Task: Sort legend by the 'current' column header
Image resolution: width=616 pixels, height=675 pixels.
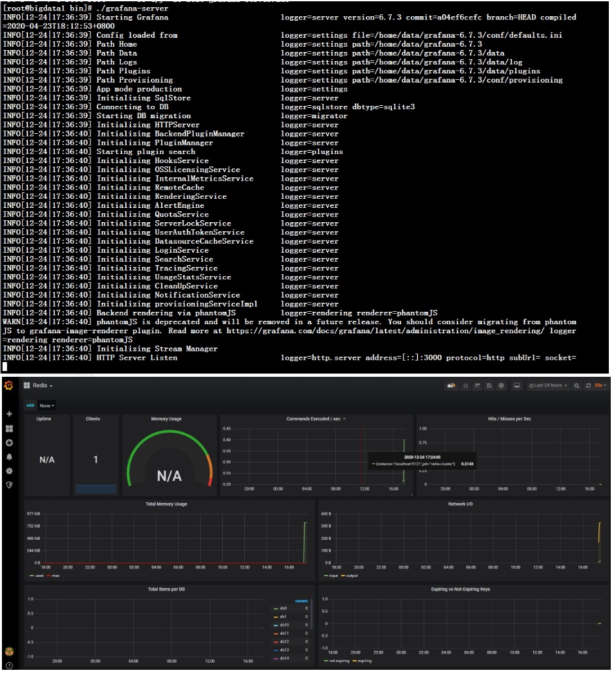Action: pyautogui.click(x=302, y=601)
